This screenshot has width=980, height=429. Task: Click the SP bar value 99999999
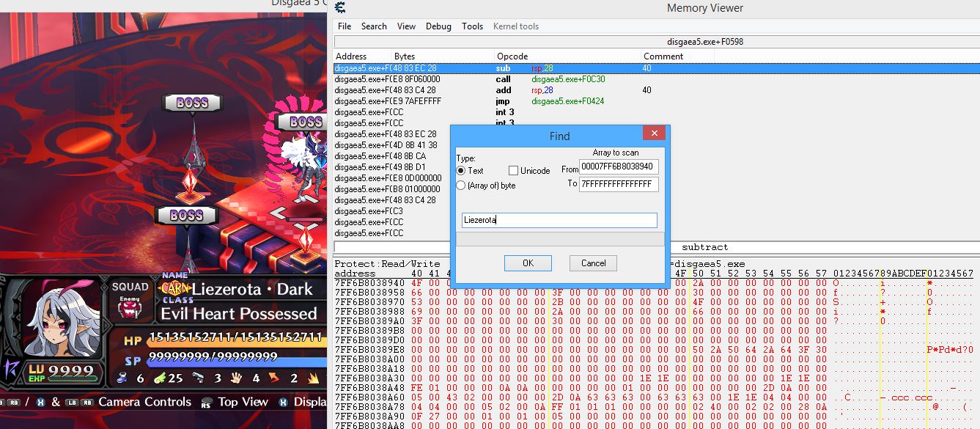pyautogui.click(x=213, y=357)
